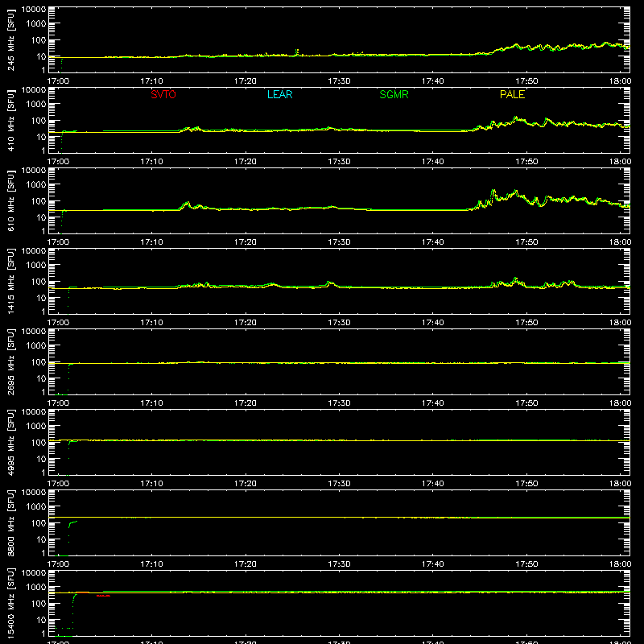Image resolution: width=644 pixels, height=644 pixels.
Task: Click the 17:20 label under 245 MHz panel
Action: click(246, 81)
